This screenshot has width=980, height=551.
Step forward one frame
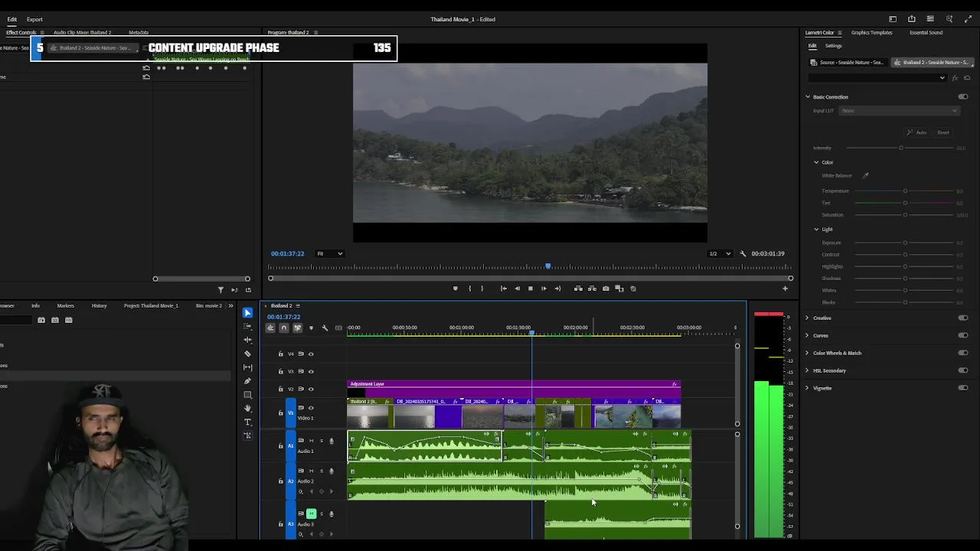coord(544,289)
